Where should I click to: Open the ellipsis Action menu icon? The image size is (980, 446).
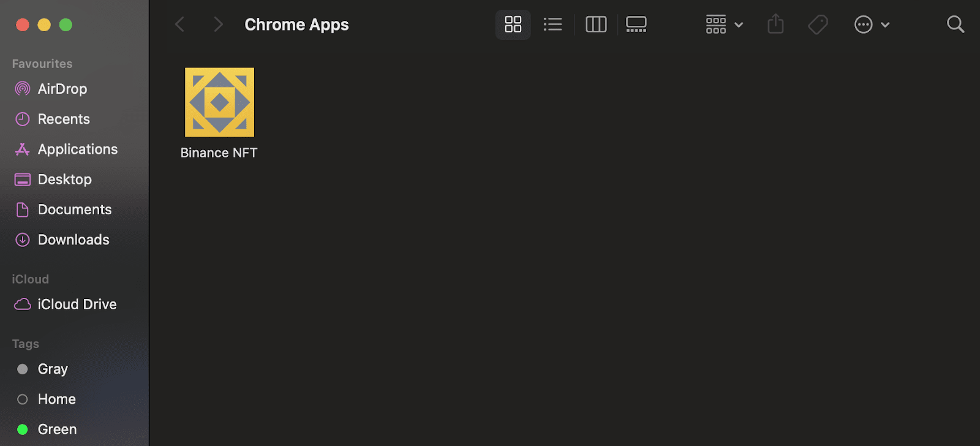(863, 25)
